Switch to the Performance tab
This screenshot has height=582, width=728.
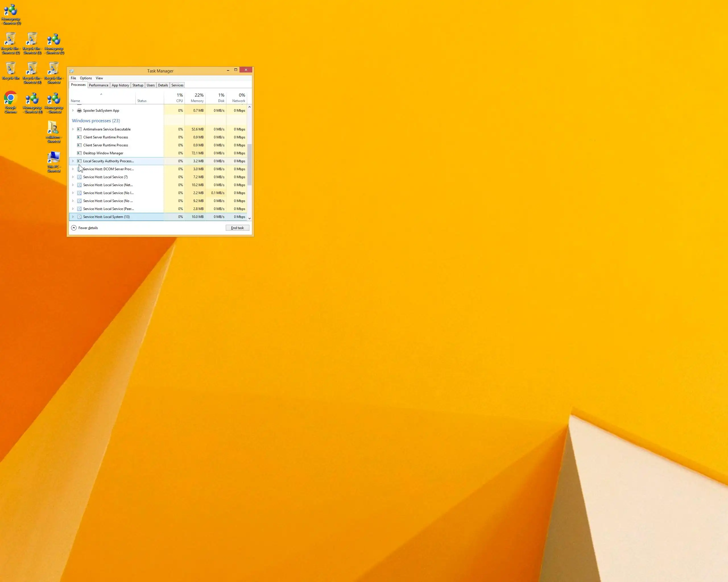pos(99,85)
